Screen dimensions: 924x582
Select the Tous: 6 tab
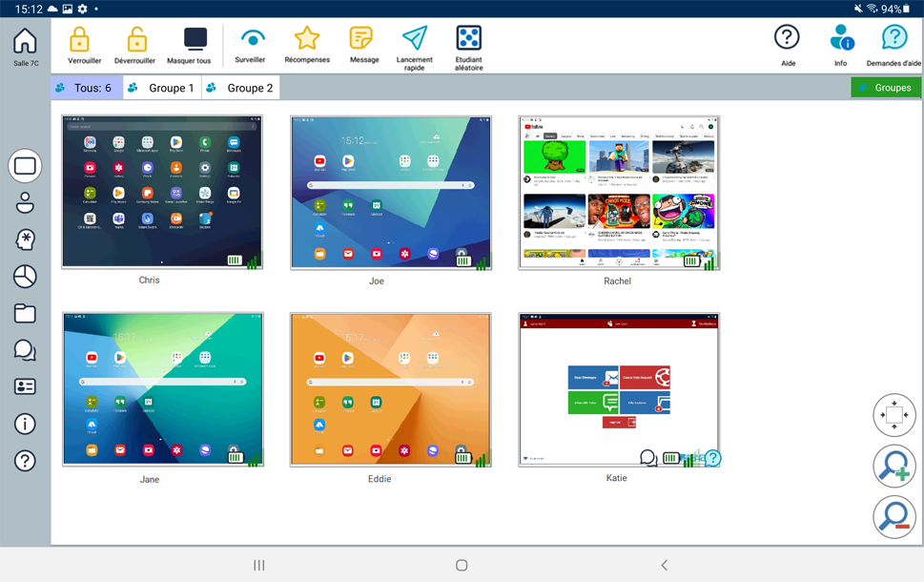pos(87,88)
